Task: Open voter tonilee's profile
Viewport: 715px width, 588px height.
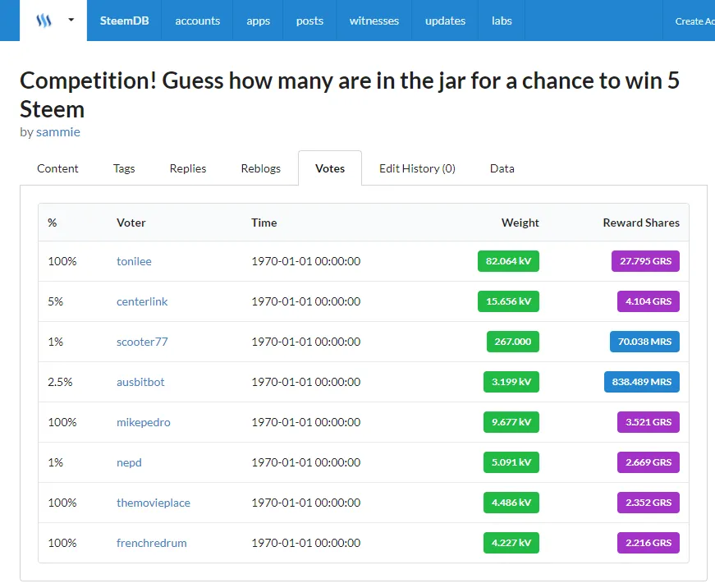Action: click(134, 261)
